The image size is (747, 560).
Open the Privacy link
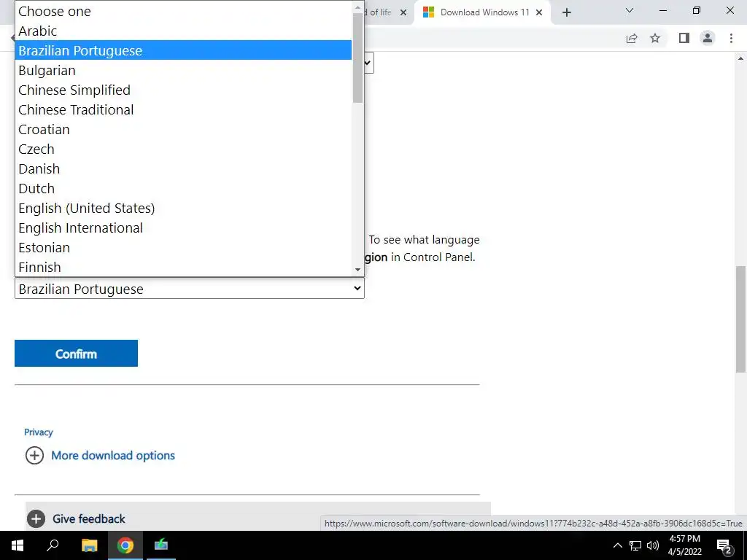[39, 432]
